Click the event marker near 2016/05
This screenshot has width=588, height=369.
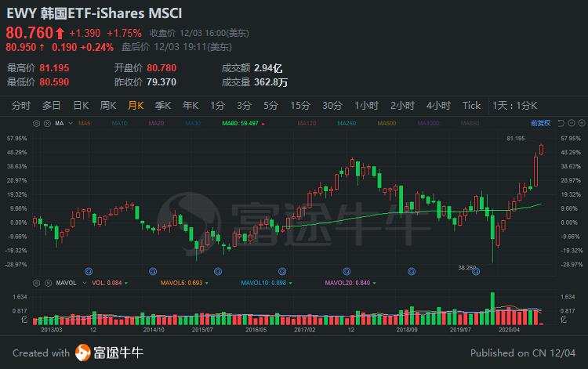coord(282,271)
